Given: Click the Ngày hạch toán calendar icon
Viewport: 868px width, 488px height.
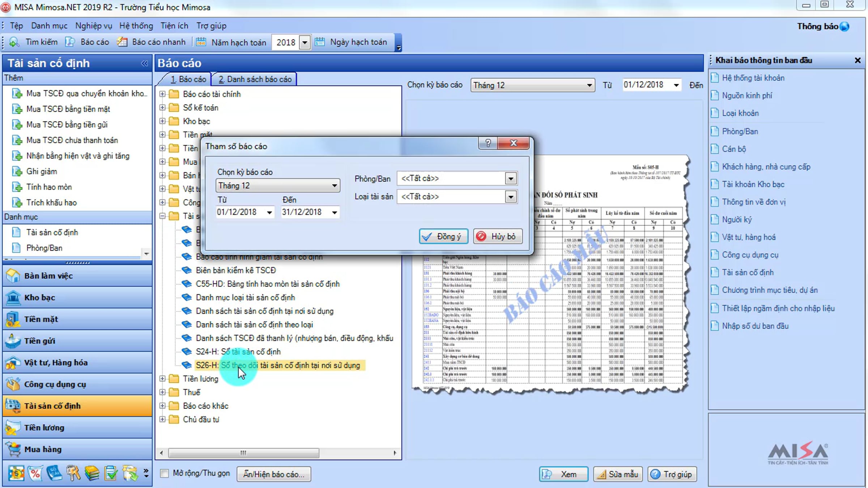Looking at the screenshot, I should (x=320, y=42).
